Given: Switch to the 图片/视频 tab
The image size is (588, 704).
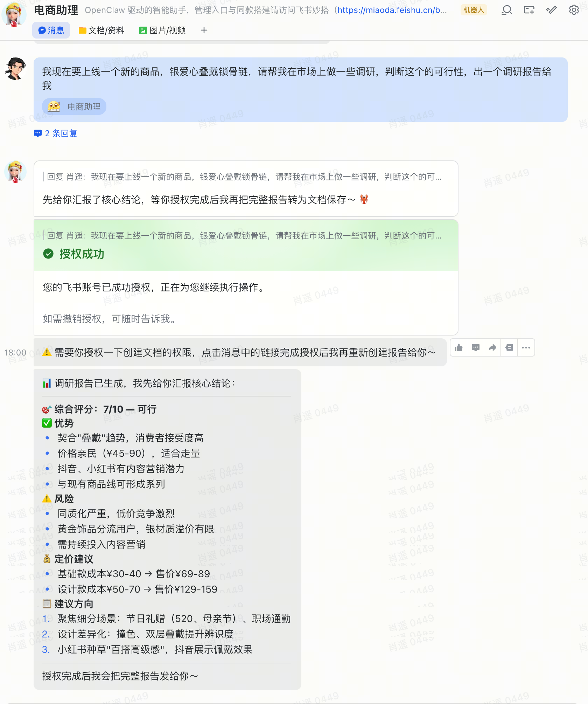Looking at the screenshot, I should (162, 30).
